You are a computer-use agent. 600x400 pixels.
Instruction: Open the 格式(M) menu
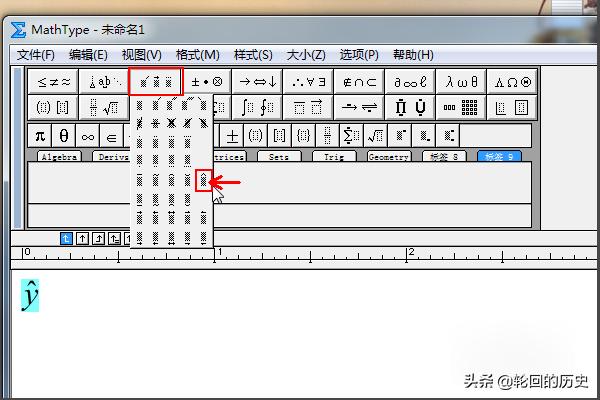[197, 54]
